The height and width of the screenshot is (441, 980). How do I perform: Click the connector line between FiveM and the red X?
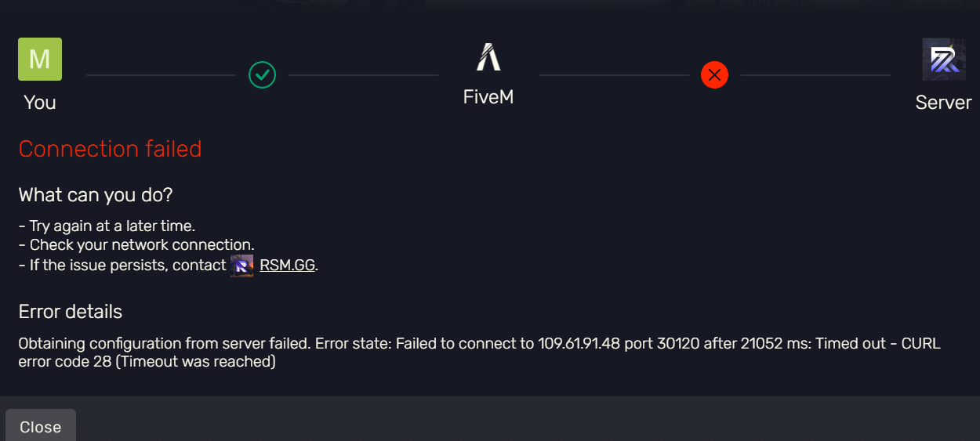pos(614,75)
